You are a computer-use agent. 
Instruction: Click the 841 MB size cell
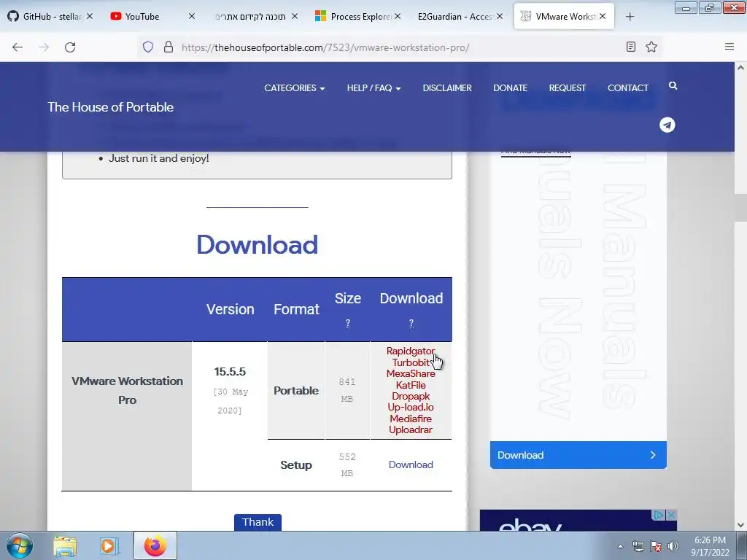point(347,390)
